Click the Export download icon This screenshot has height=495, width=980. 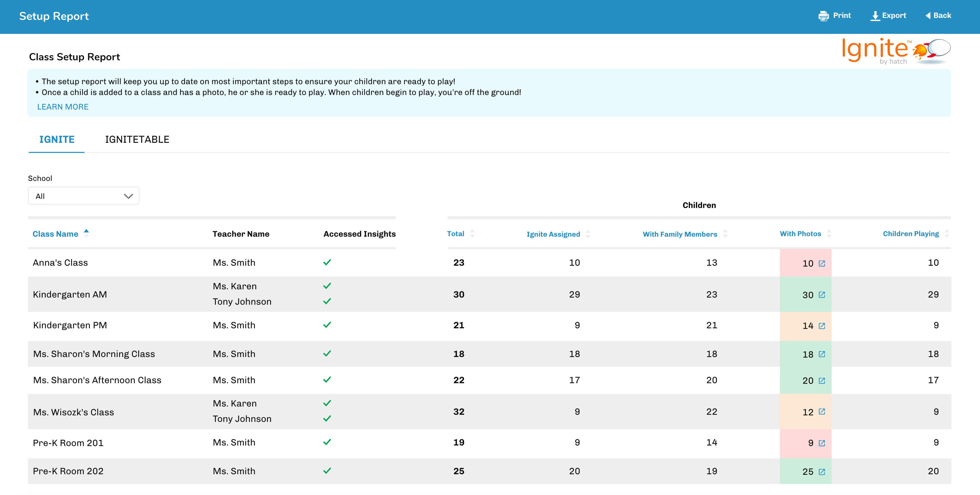tap(875, 16)
